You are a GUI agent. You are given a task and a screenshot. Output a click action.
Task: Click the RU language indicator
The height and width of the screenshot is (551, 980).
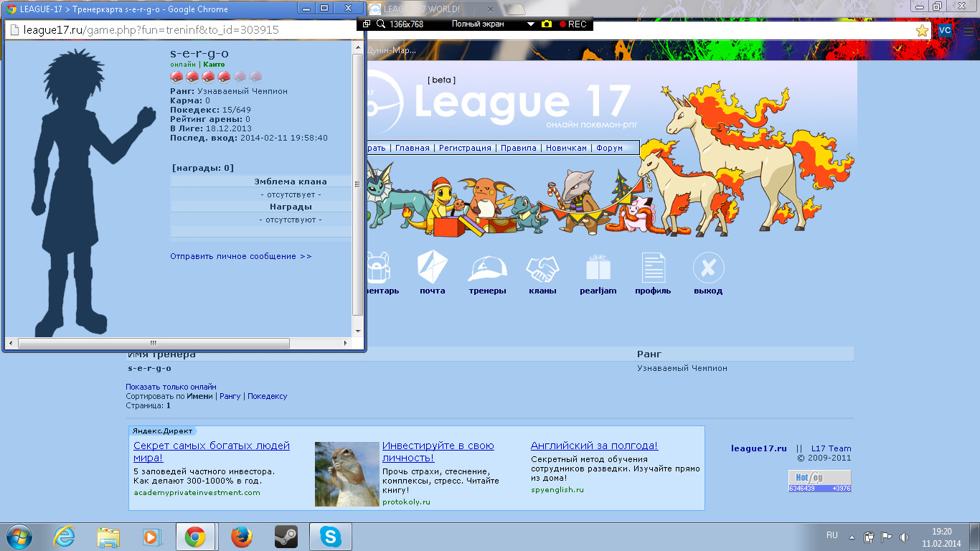[x=832, y=535]
